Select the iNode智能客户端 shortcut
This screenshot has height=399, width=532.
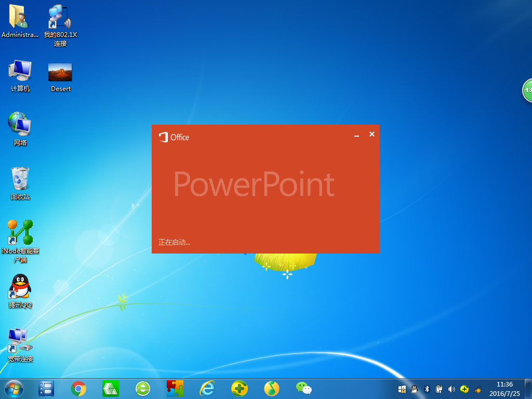tap(20, 241)
